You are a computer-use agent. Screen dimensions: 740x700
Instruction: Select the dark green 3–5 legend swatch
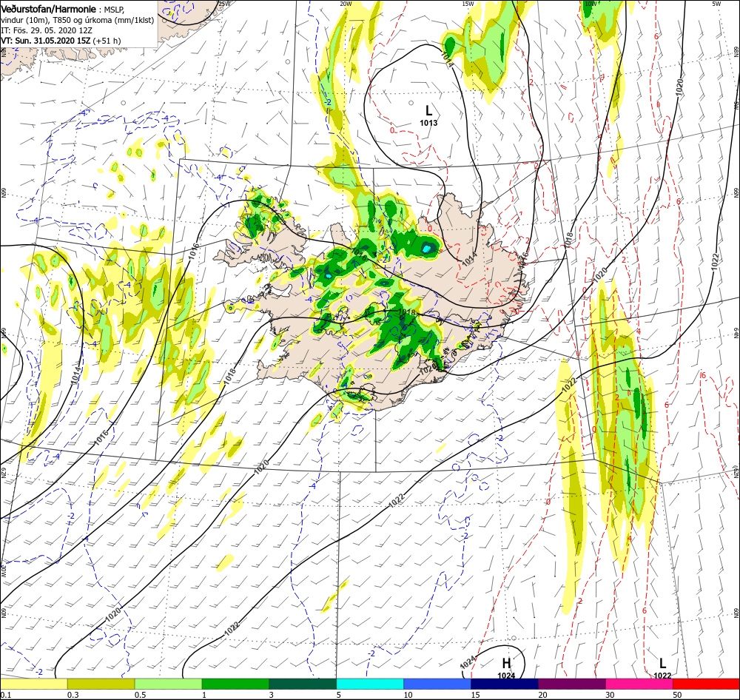303,684
